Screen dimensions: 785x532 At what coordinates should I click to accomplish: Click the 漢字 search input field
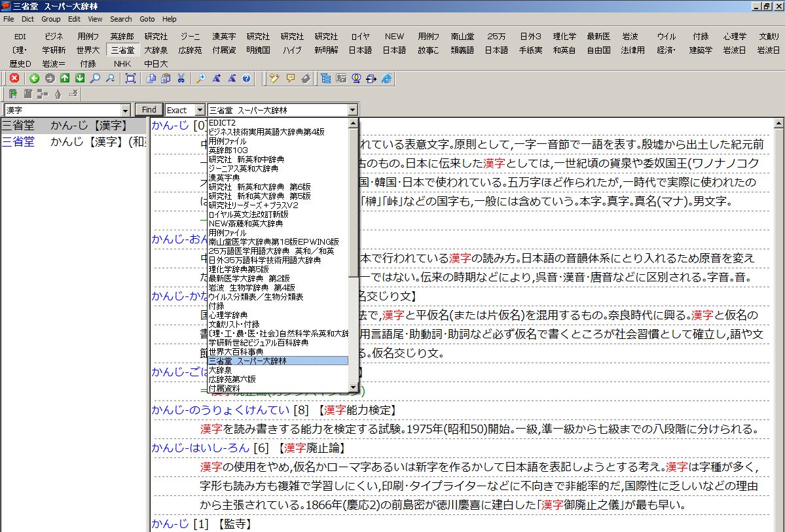point(63,110)
